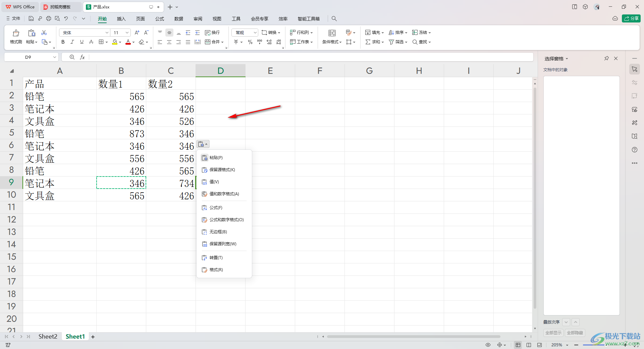Decrease font size with A- icon
644x349 pixels.
pos(146,33)
